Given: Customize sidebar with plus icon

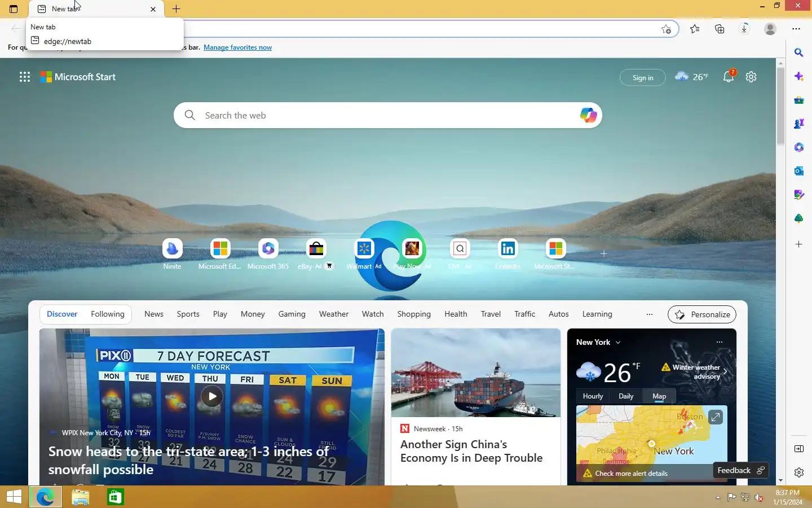Looking at the screenshot, I should click(798, 244).
